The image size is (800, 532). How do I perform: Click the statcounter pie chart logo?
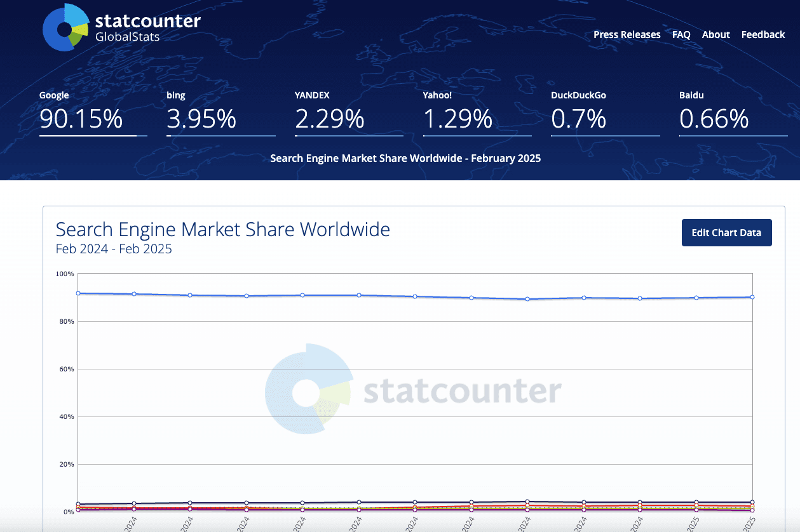pos(65,27)
